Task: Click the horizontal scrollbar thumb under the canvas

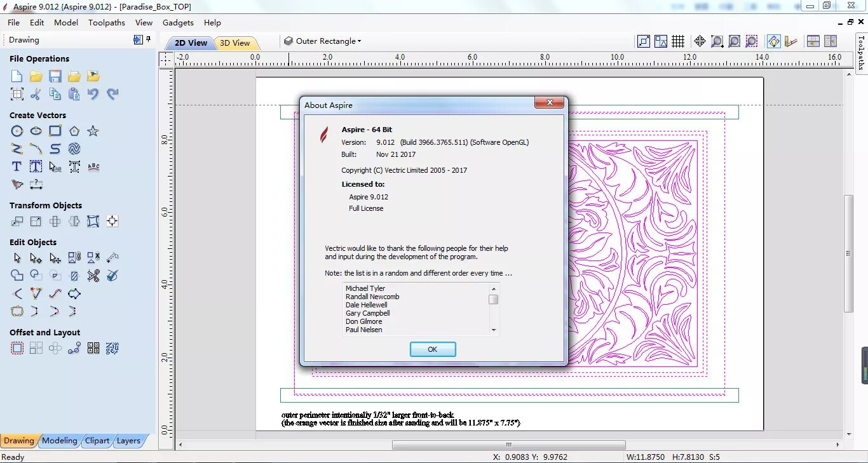Action: click(508, 445)
